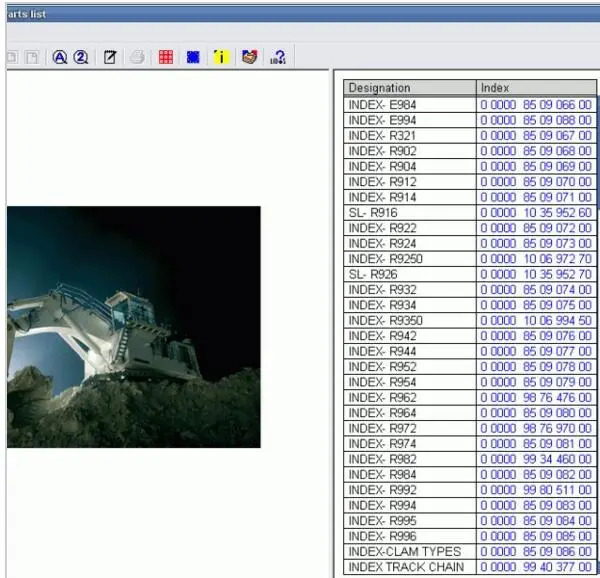This screenshot has height=578, width=600.
Task: Click the search-by-number '2' magnifier icon
Action: pyautogui.click(x=81, y=57)
